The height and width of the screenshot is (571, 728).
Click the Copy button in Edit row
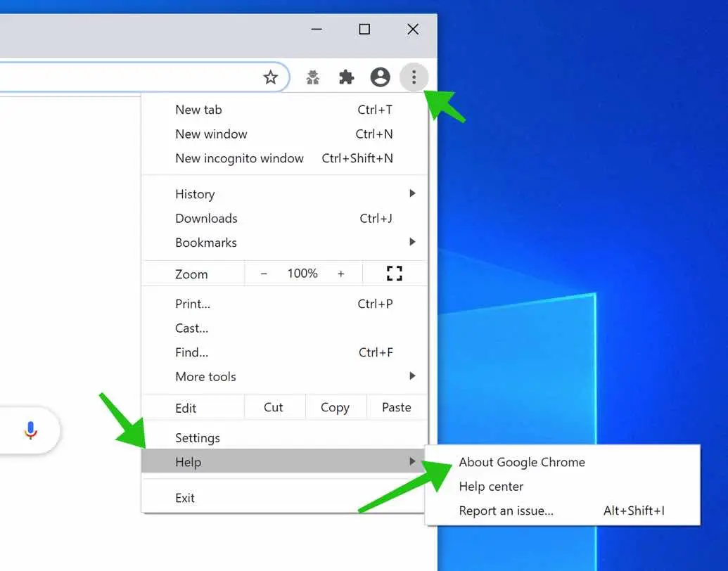tap(335, 407)
